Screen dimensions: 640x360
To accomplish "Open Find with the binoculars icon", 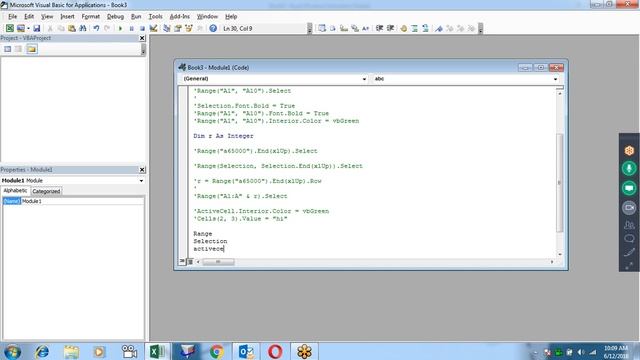I will (83, 28).
